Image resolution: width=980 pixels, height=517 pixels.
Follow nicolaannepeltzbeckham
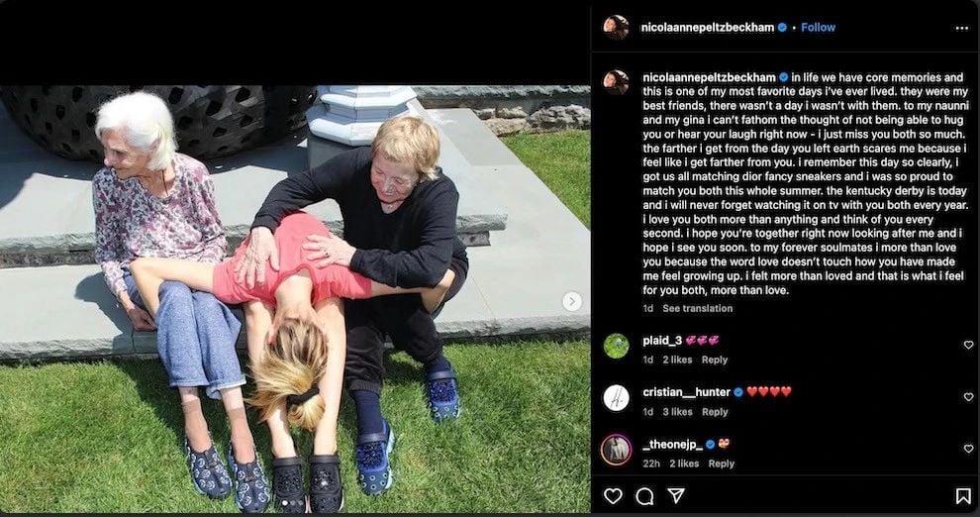pyautogui.click(x=818, y=28)
